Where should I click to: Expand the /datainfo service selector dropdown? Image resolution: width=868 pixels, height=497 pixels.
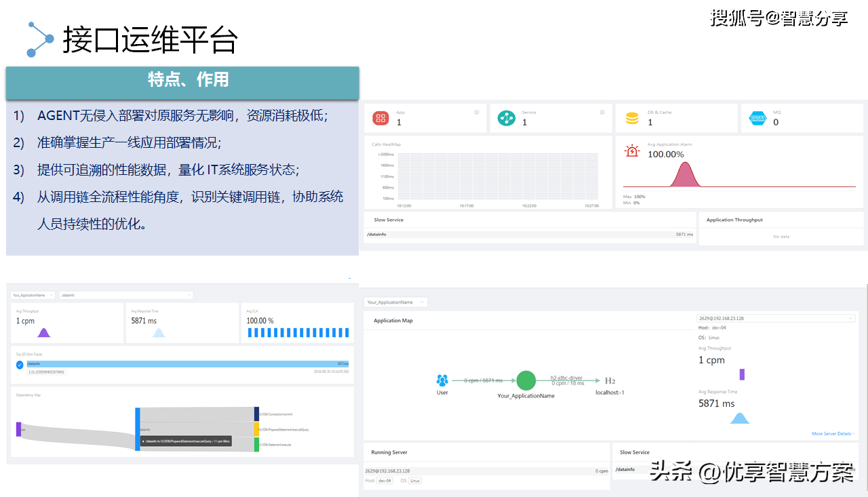(x=125, y=295)
